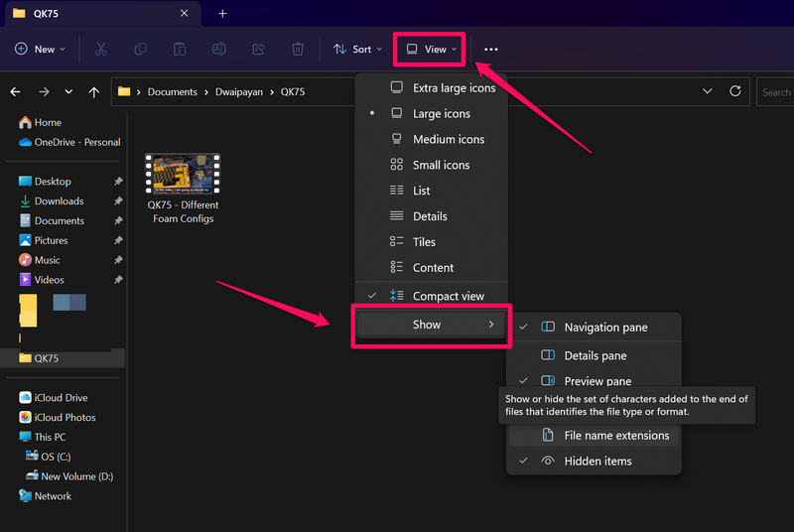This screenshot has height=532, width=794.
Task: Open the three-dot See more menu
Action: [x=490, y=49]
